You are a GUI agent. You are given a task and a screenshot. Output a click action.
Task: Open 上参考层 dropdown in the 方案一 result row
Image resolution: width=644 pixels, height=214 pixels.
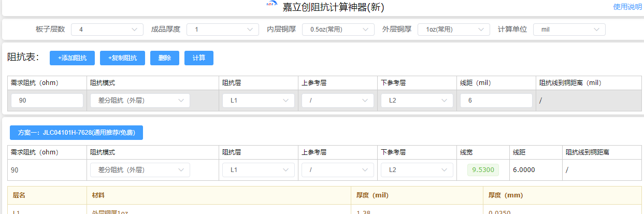pyautogui.click(x=338, y=170)
